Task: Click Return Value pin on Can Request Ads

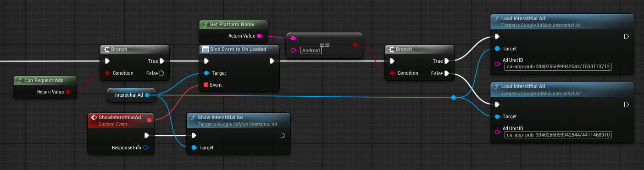Action: tap(68, 92)
